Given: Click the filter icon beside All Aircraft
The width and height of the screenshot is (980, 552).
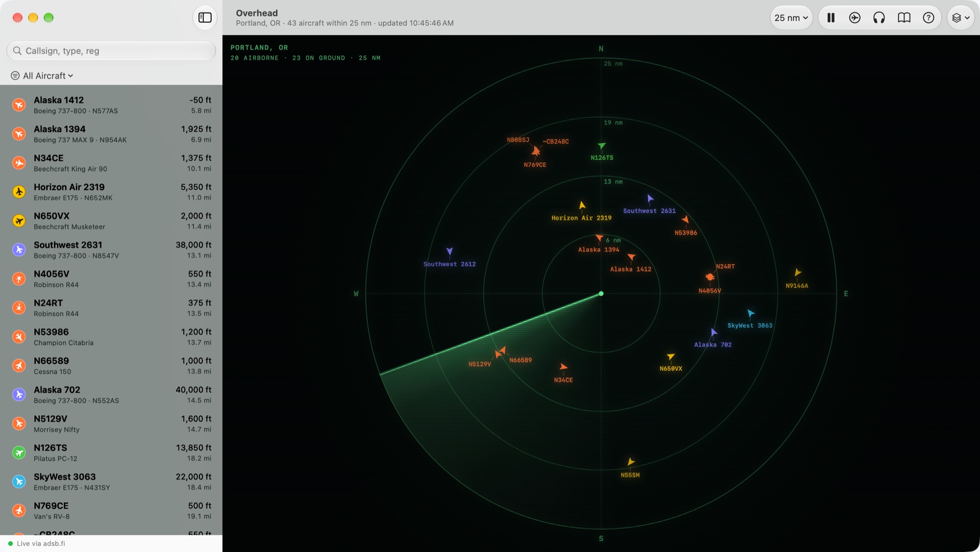Looking at the screenshot, I should pos(15,75).
